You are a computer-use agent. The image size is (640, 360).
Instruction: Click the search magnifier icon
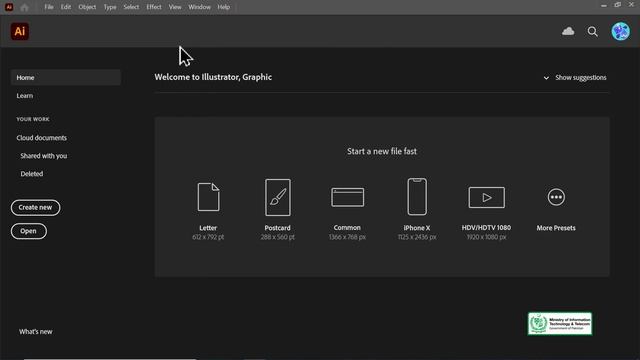coord(593,31)
